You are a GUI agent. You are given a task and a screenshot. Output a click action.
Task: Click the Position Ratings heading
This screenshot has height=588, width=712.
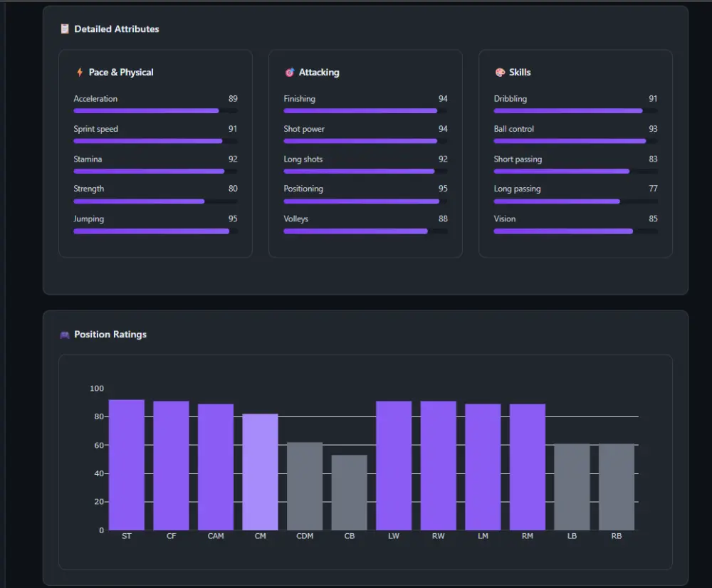pyautogui.click(x=110, y=335)
